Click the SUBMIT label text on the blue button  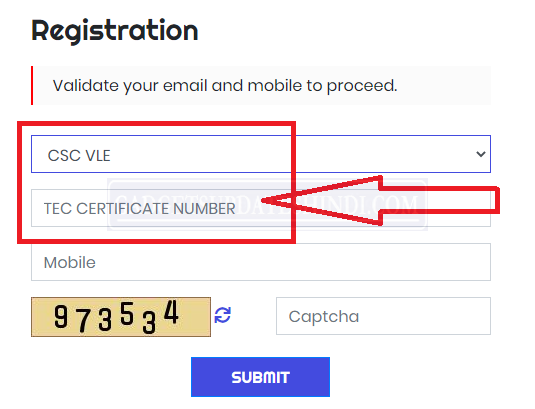pyautogui.click(x=260, y=377)
